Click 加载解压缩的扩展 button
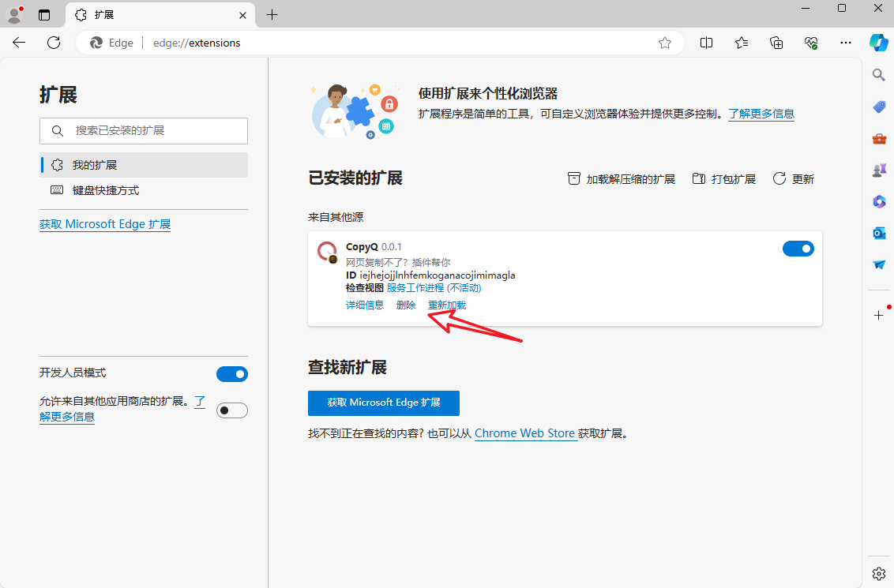This screenshot has height=588, width=894. [621, 179]
